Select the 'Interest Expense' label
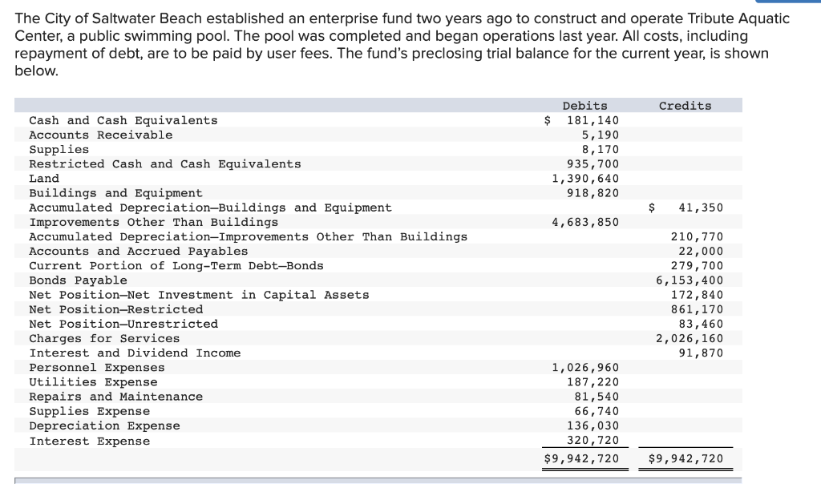This screenshot has width=821, height=504. (x=90, y=442)
